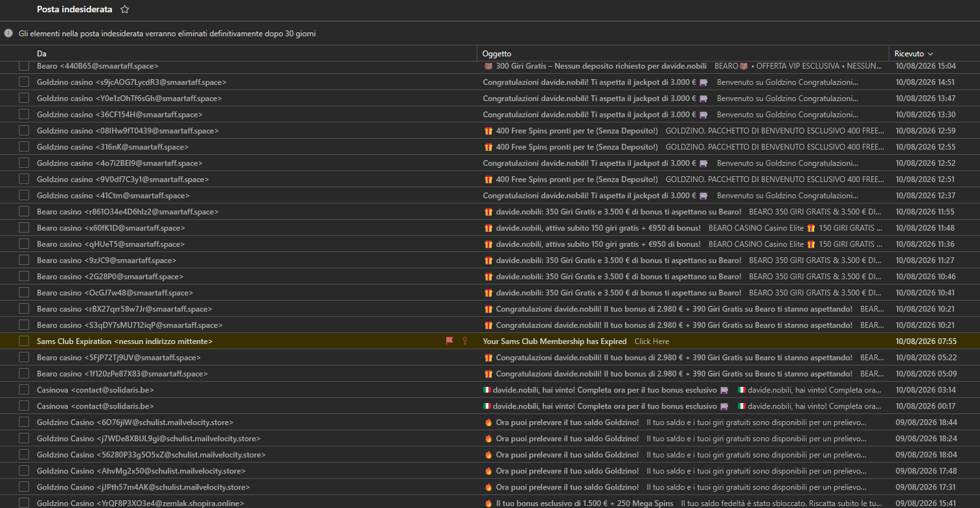
Task: Open the email from Bearo casino S3qDY7sMU712iqP
Action: click(x=490, y=325)
